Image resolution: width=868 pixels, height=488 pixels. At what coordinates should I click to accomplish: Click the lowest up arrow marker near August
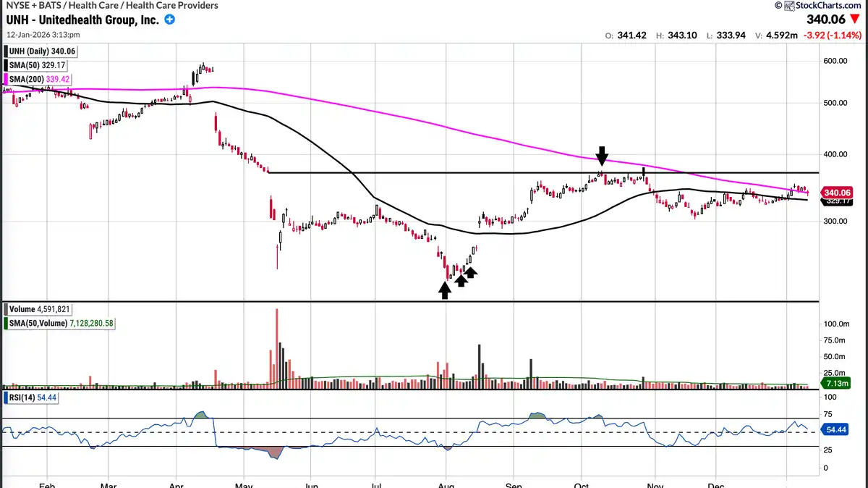445,290
